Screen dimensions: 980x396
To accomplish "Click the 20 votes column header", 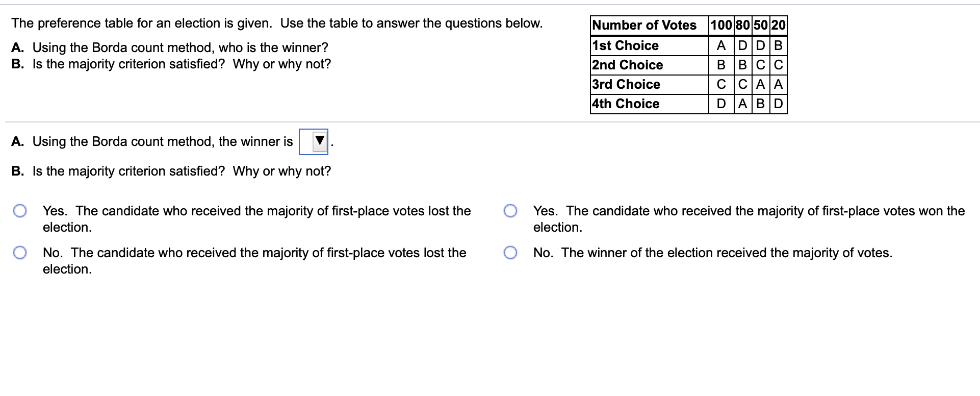I will pos(779,25).
